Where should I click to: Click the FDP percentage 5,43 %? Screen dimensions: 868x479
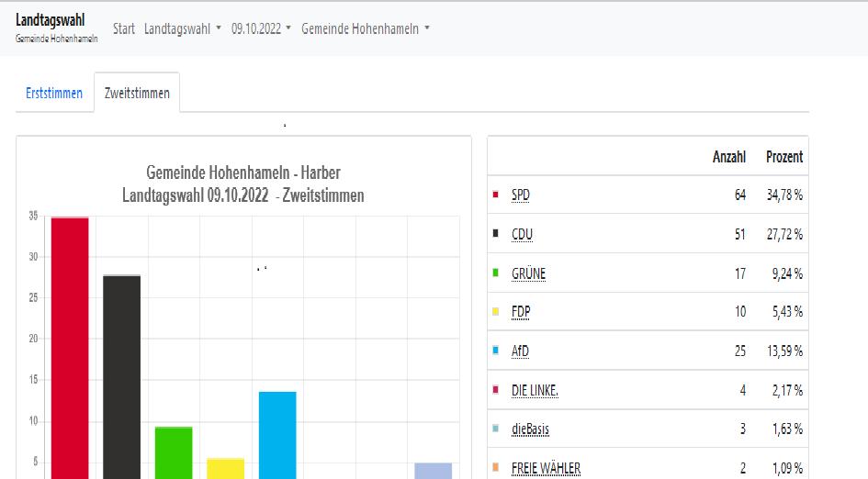tap(787, 312)
